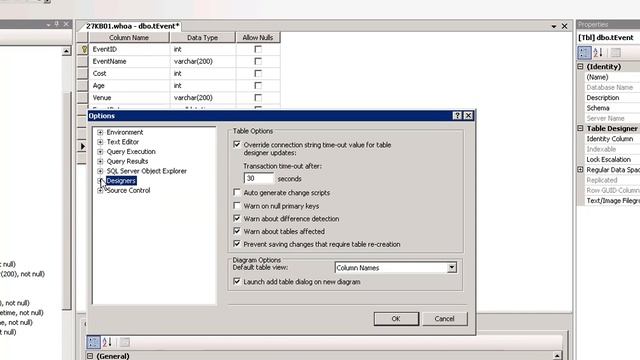Click OK in the Options dialog
Image resolution: width=640 pixels, height=360 pixels.
pyautogui.click(x=396, y=319)
